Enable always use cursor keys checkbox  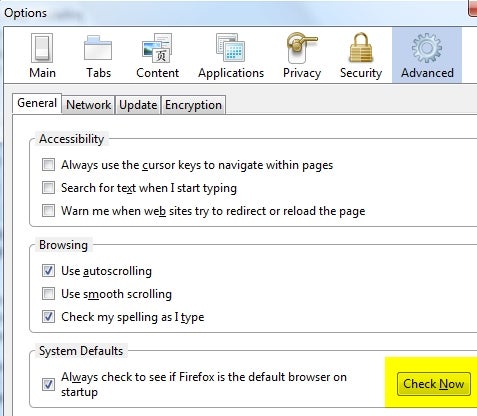tap(48, 165)
